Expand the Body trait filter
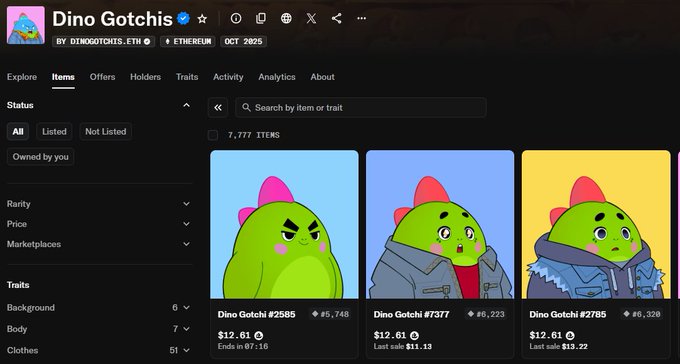This screenshot has height=364, width=680. click(x=99, y=329)
